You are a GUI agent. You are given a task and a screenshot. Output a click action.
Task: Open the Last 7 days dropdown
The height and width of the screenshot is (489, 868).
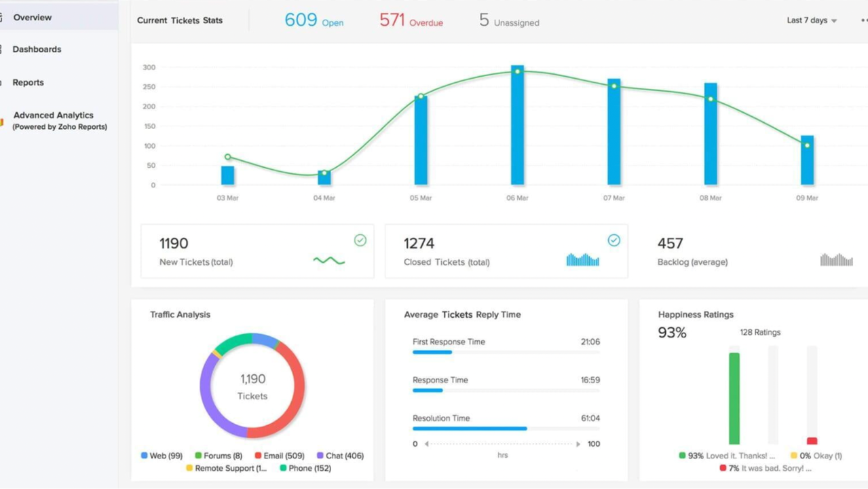tap(812, 20)
